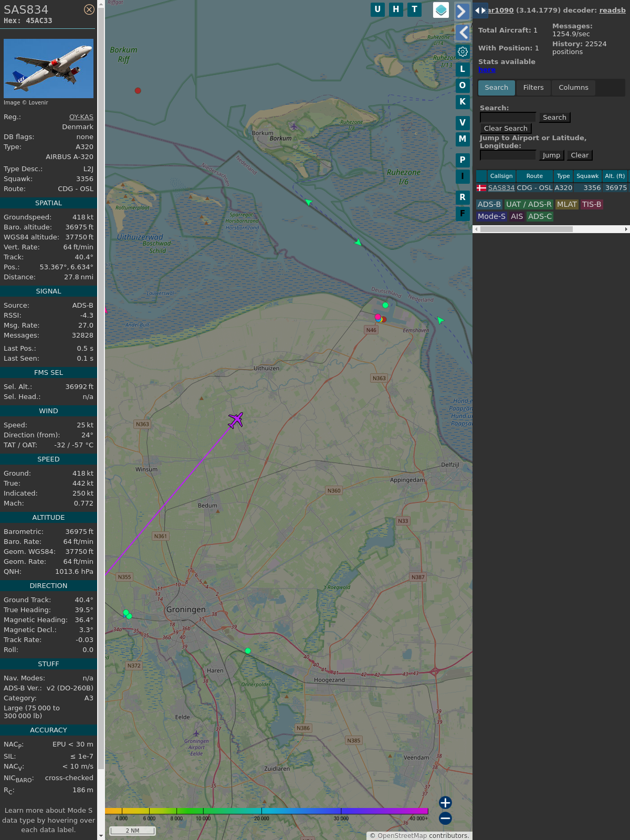Zoom out with the minus button
This screenshot has height=840, width=630.
(445, 818)
